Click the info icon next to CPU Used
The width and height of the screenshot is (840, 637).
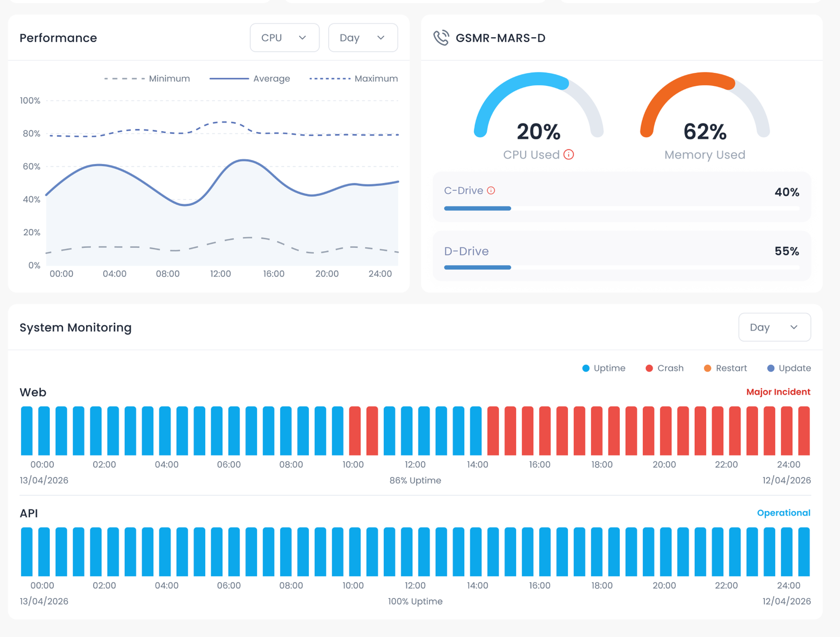point(569,155)
